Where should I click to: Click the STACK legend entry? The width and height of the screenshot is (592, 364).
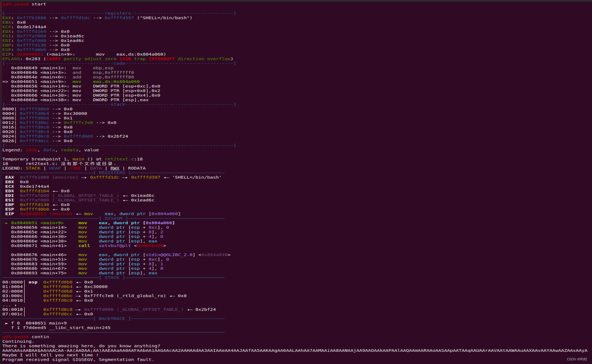click(x=33, y=168)
